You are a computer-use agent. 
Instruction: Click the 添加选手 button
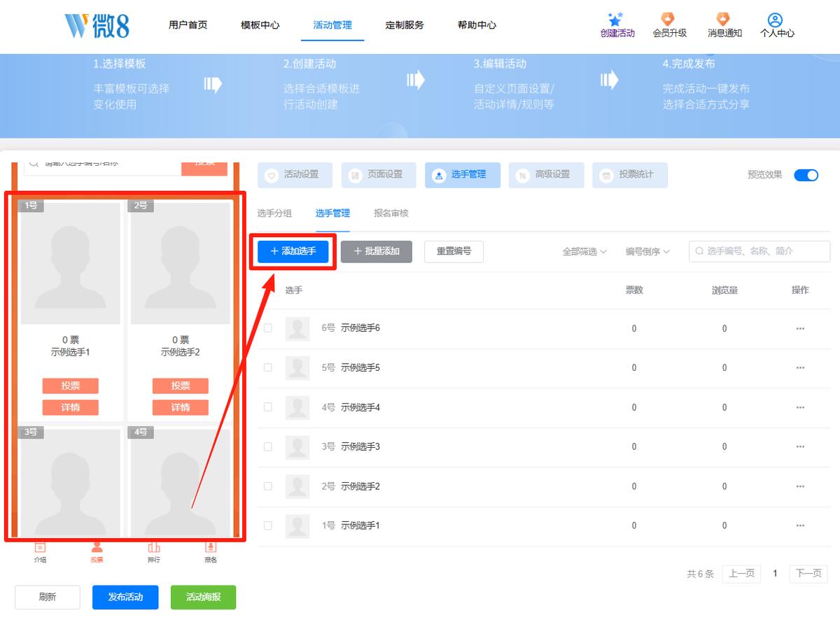tap(293, 251)
